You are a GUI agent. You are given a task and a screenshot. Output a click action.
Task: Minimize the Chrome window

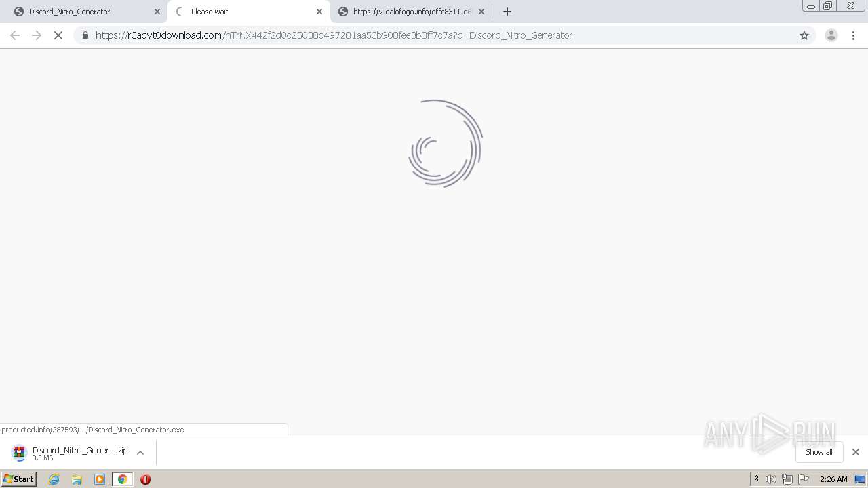point(811,6)
